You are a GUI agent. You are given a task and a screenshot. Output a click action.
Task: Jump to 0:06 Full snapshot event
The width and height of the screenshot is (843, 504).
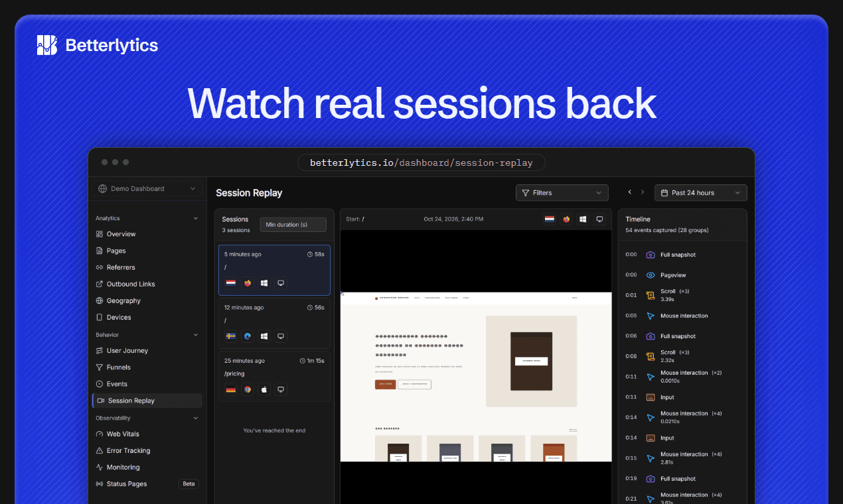coord(682,336)
